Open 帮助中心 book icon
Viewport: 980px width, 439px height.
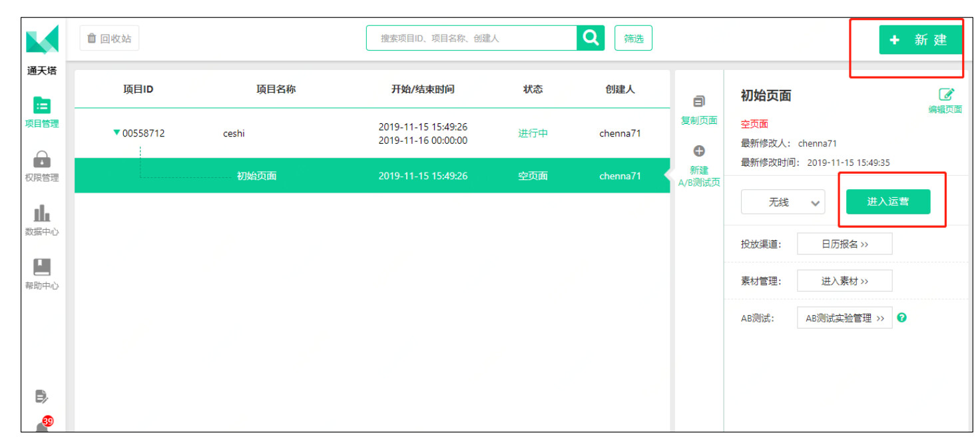[x=42, y=267]
